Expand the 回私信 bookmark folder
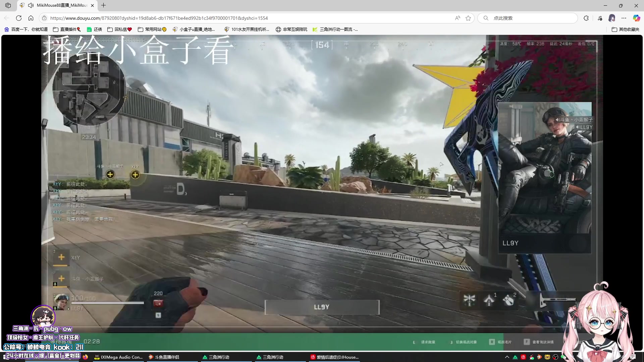The image size is (644, 362). click(x=120, y=29)
